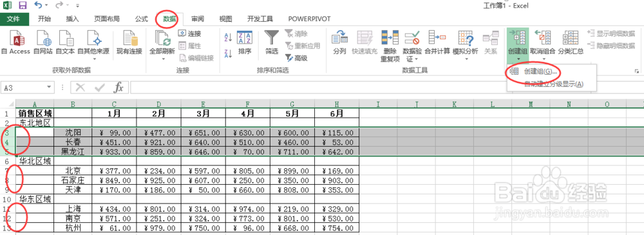Open 高级 advanced filter
The height and width of the screenshot is (235, 644).
296,59
